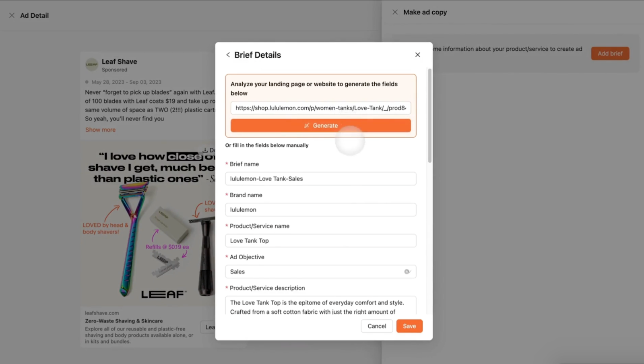Click the Leaf Shave profile avatar
The image size is (644, 364).
(x=92, y=64)
